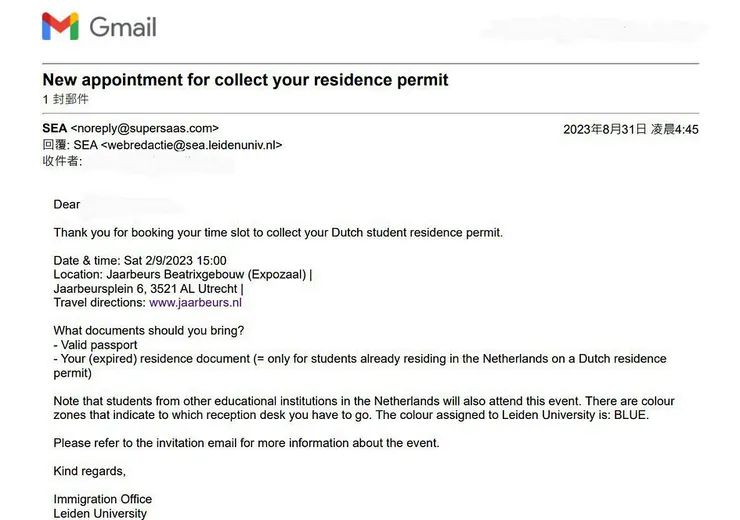
Task: Click the Jaarbeursplein 6 Utrecht address
Action: [x=148, y=289]
